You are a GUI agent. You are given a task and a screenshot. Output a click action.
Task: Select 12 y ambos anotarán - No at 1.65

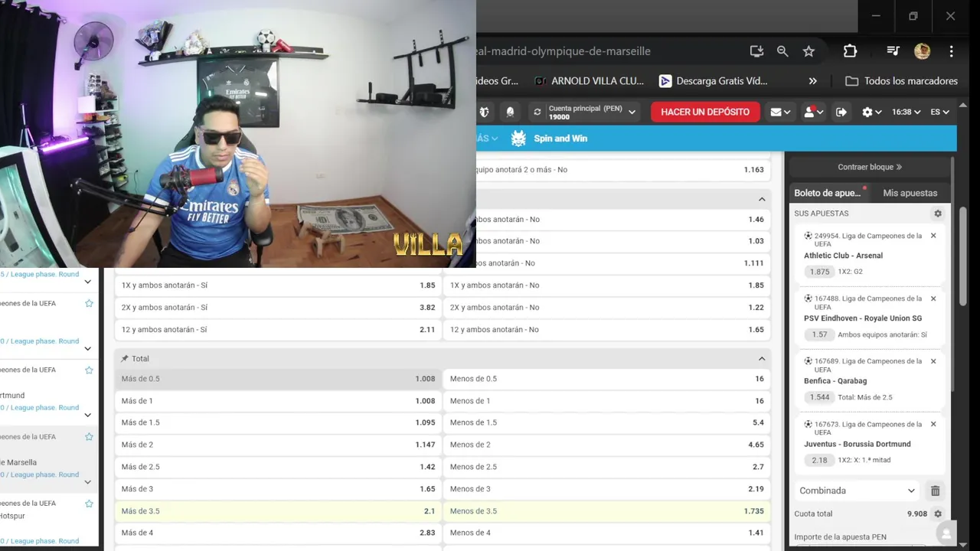pos(607,330)
